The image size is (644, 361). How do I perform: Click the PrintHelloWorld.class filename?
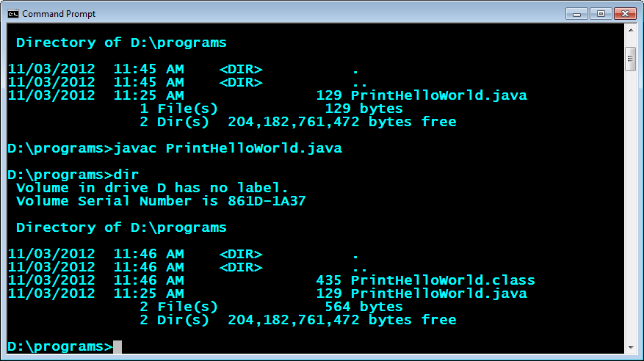click(x=443, y=280)
